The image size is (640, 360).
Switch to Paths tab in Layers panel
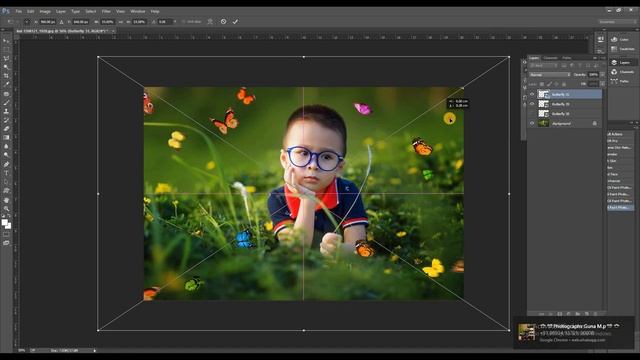[567, 58]
